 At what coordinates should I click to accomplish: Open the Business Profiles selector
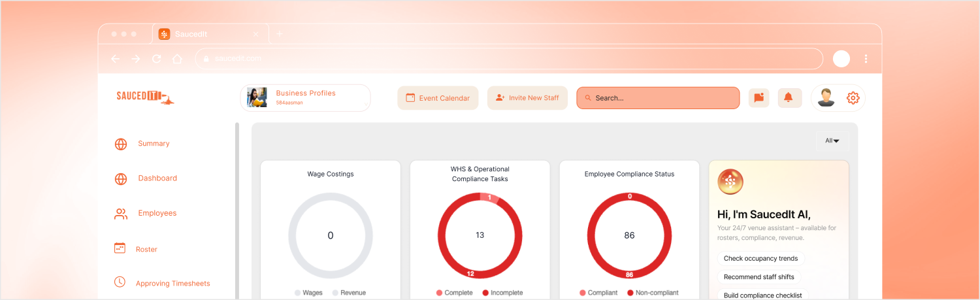(x=305, y=97)
